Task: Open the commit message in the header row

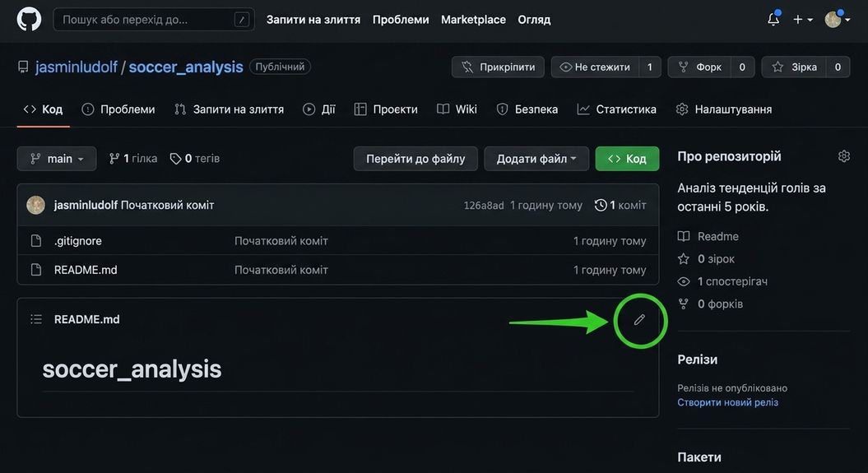Action: [x=167, y=206]
